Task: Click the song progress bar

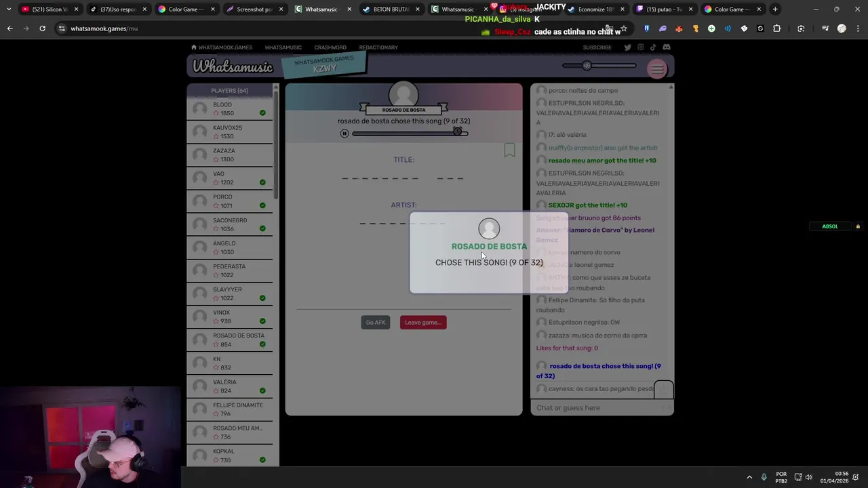Action: pos(409,134)
